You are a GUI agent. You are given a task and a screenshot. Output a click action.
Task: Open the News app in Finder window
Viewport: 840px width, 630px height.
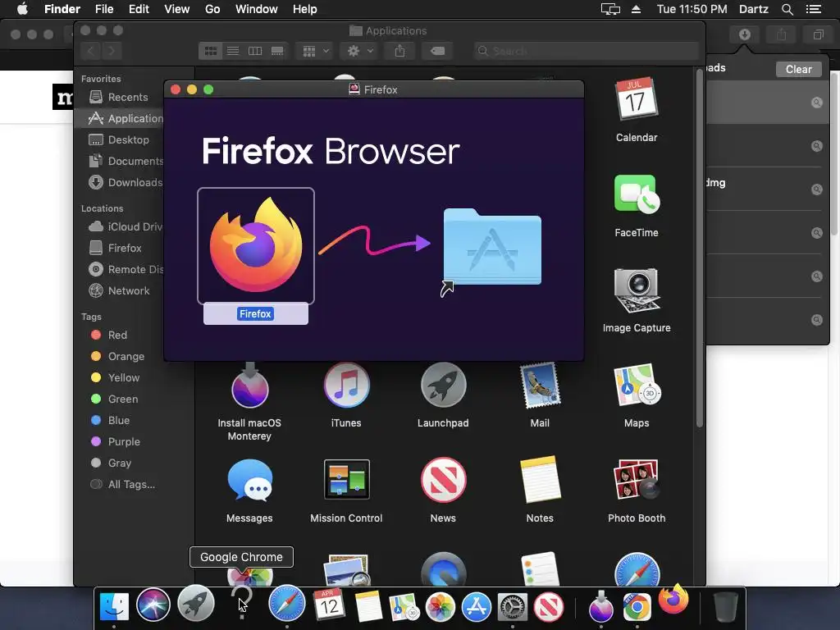443,480
